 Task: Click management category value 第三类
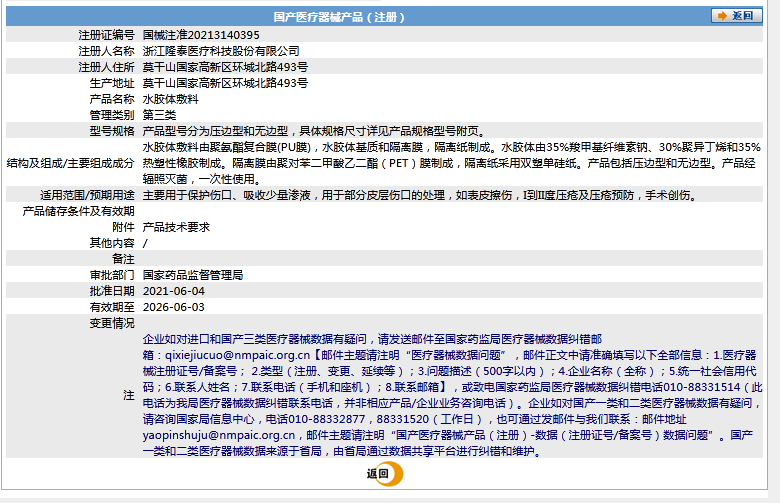pyautogui.click(x=159, y=115)
